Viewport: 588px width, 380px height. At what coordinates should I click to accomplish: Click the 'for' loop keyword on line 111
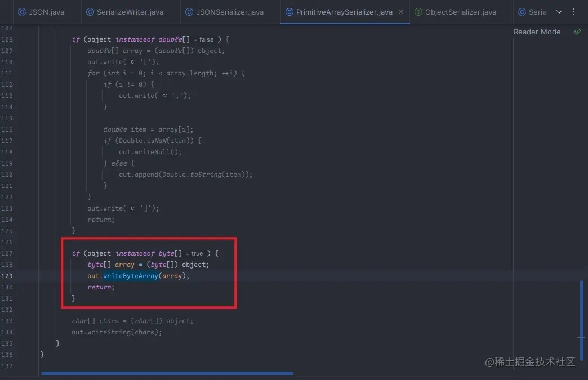pos(93,73)
